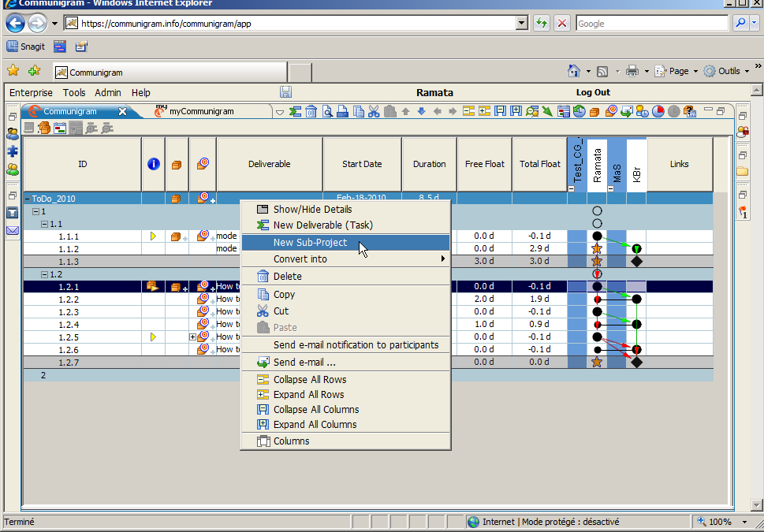Click the Expand All Columns toolbar icon
This screenshot has height=532, width=764.
point(516,112)
